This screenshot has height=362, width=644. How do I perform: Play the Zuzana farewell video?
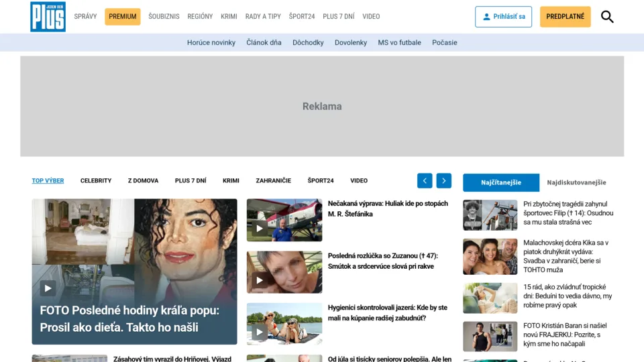259,280
